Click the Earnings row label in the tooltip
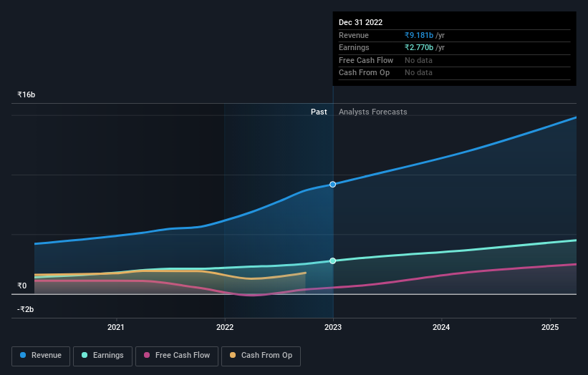 pyautogui.click(x=354, y=47)
